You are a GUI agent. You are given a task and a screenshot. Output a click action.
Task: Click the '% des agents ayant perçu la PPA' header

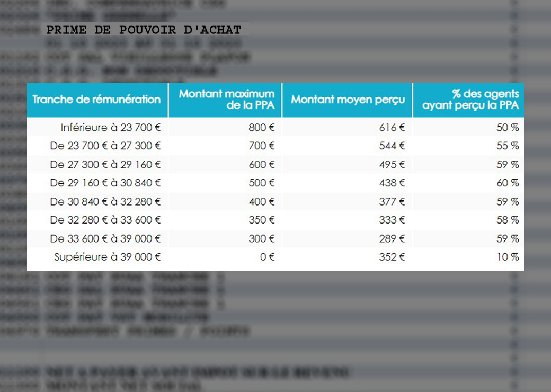pos(470,100)
